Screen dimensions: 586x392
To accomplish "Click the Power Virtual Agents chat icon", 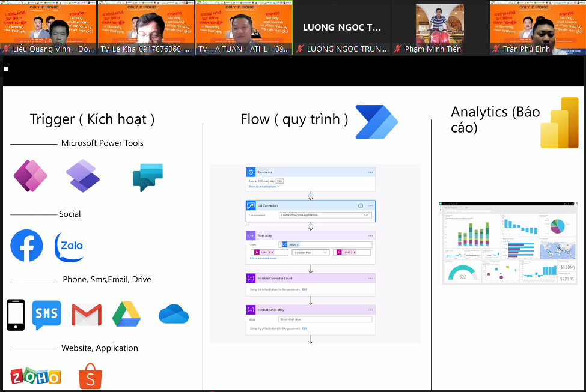I will point(147,176).
